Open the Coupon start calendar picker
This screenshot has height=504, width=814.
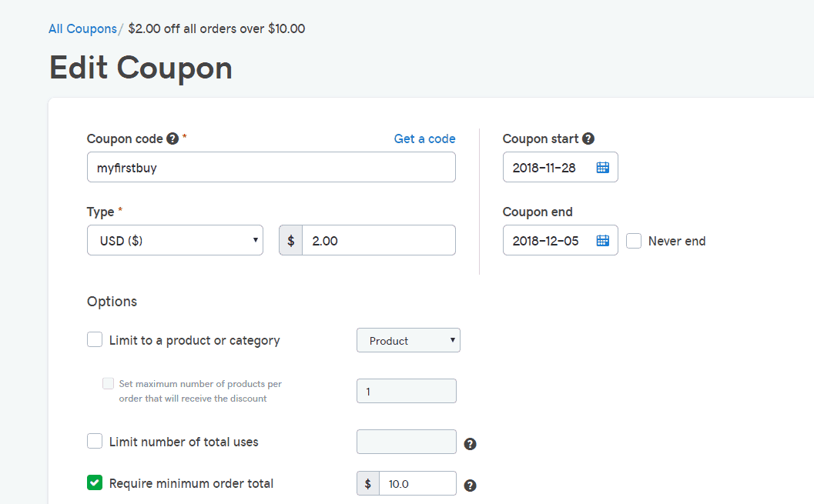[603, 168]
